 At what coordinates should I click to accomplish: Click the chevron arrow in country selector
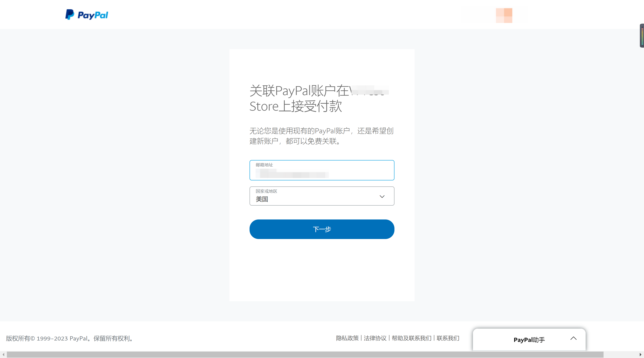[x=382, y=196]
